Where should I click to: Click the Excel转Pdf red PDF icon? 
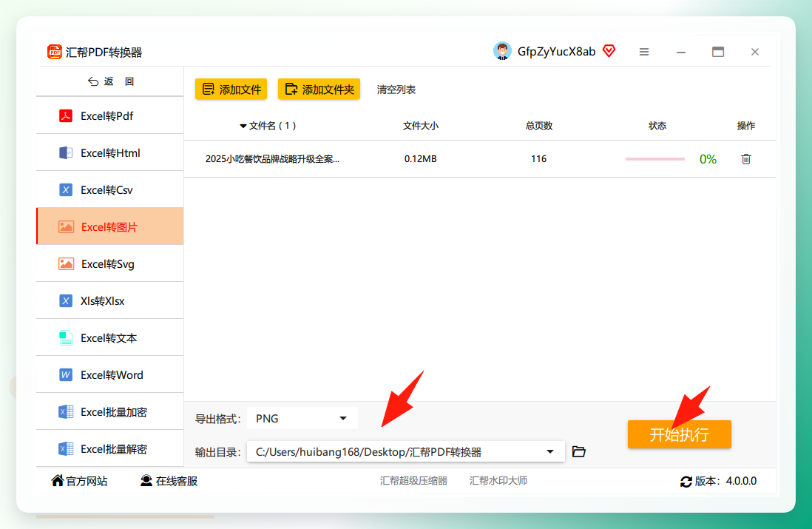(66, 115)
